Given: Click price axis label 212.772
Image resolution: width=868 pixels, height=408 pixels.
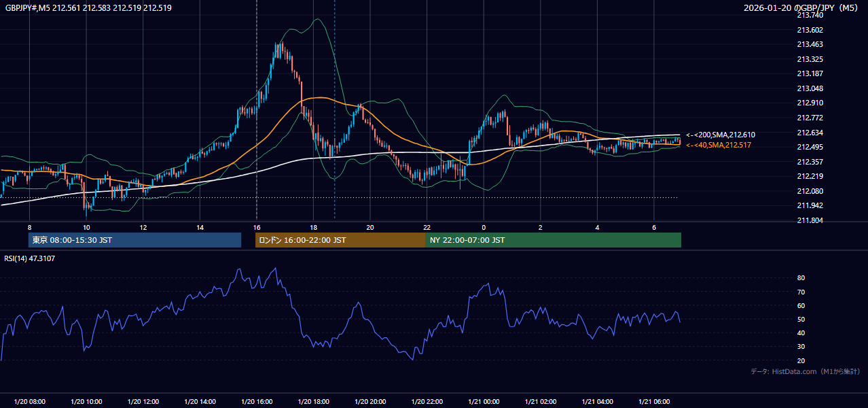Looking at the screenshot, I should click(810, 118).
